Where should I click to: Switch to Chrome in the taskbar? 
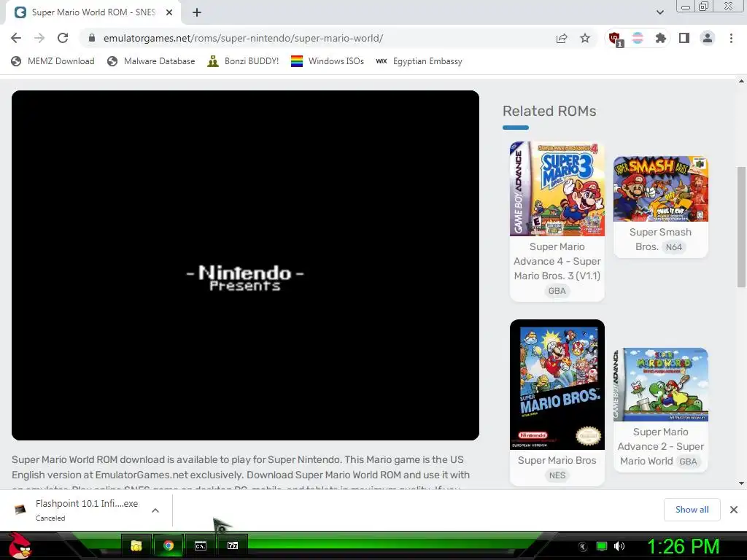169,545
